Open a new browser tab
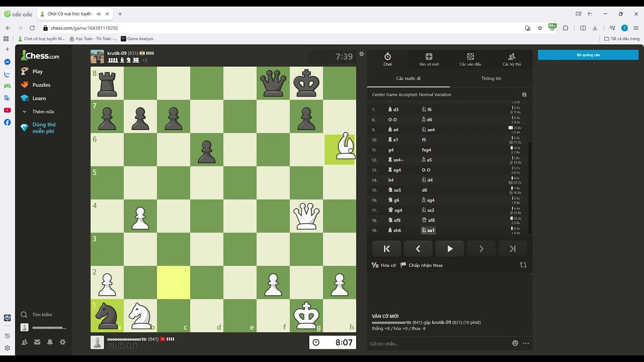Image resolution: width=644 pixels, height=362 pixels. tap(120, 14)
